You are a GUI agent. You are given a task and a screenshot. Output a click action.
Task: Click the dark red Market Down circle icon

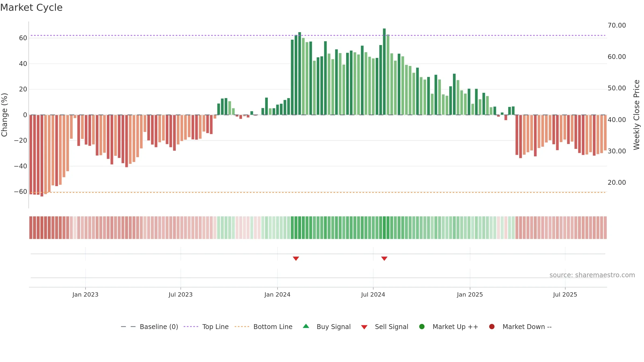click(492, 327)
